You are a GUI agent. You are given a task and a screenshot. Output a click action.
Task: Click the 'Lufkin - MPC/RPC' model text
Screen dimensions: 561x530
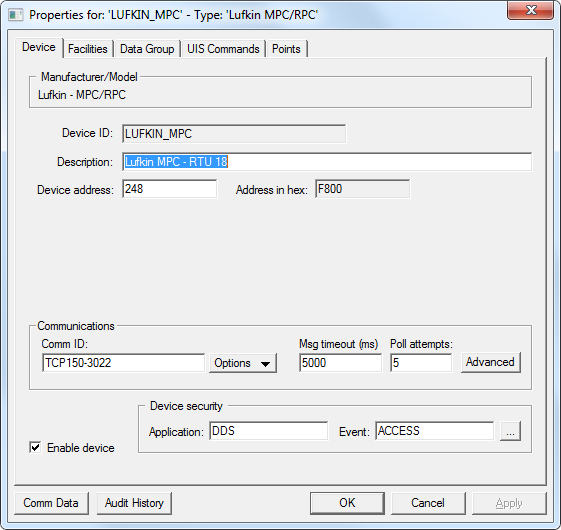[x=82, y=95]
